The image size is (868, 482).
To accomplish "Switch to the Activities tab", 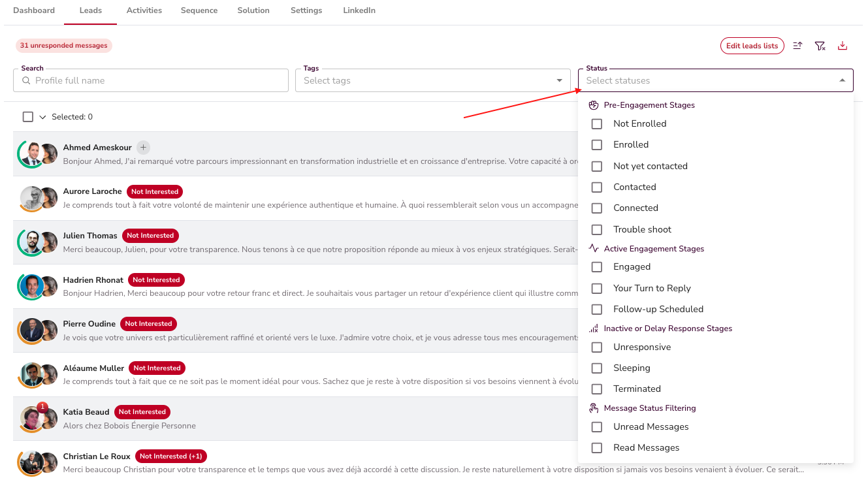I will [144, 10].
